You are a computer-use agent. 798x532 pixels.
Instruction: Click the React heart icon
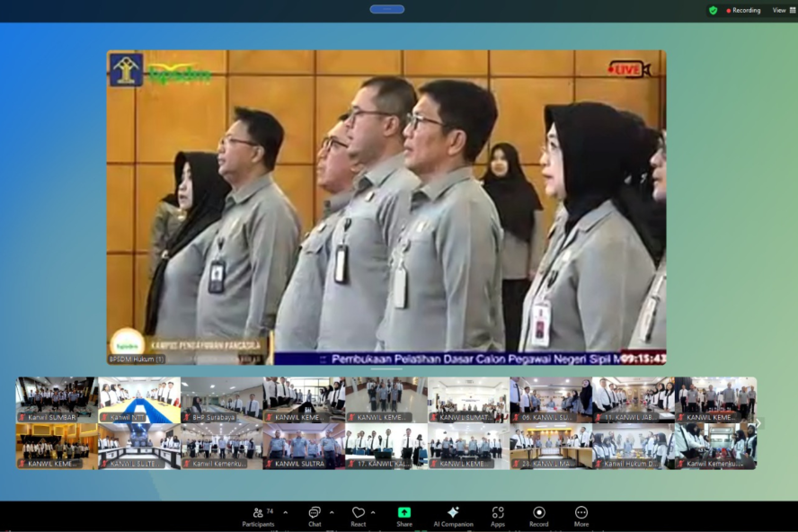point(359,515)
